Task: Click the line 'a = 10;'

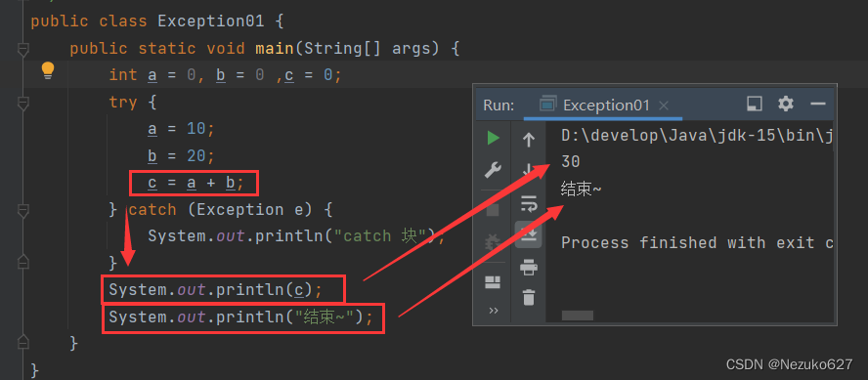Action: (181, 129)
